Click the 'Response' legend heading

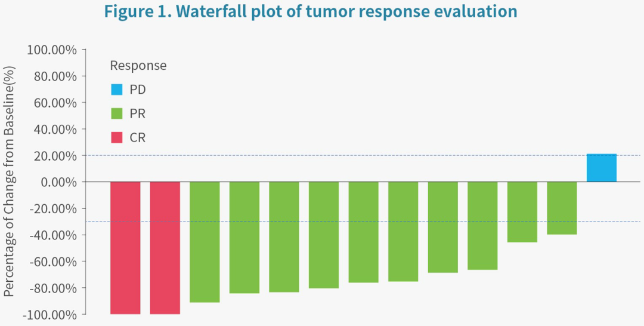click(x=138, y=66)
